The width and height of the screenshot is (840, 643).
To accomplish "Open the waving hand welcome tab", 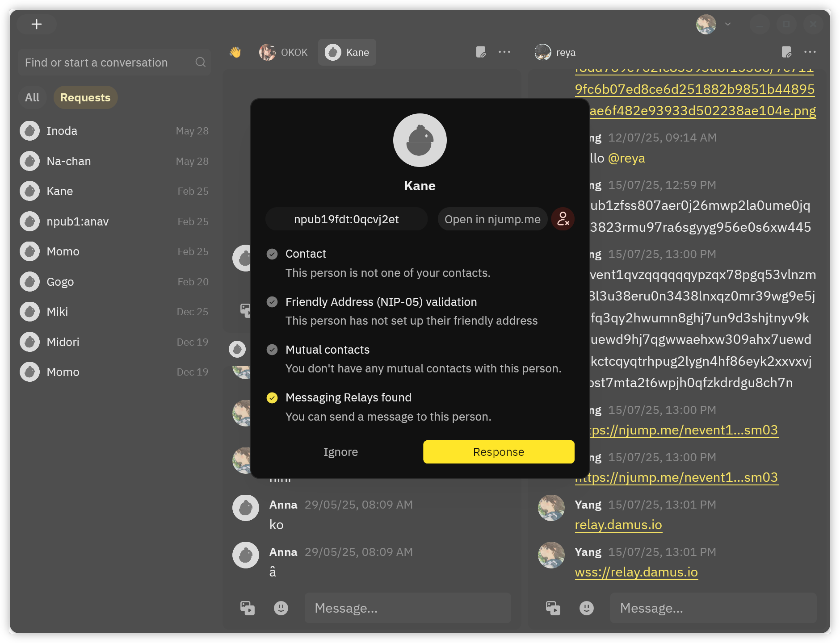I will pos(235,53).
